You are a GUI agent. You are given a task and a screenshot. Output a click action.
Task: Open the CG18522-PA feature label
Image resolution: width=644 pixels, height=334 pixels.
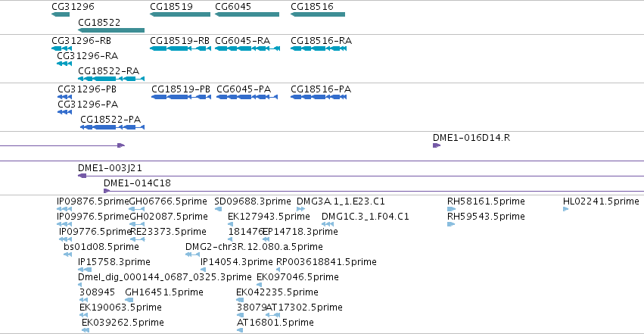[x=110, y=120]
